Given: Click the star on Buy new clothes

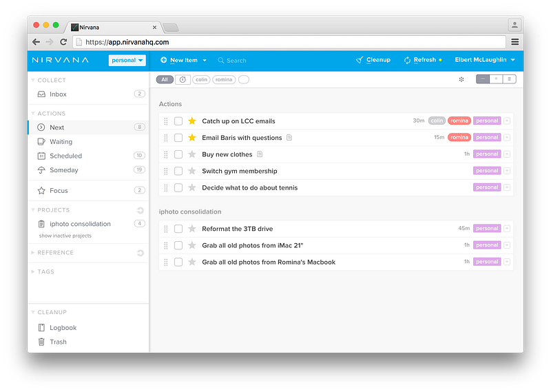Looking at the screenshot, I should (192, 154).
